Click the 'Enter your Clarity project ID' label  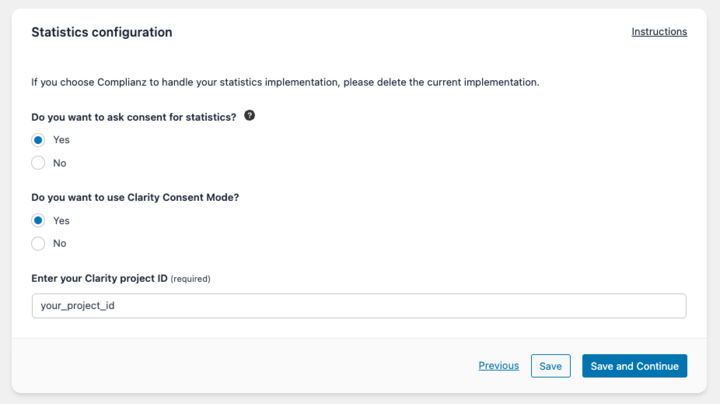[x=98, y=278]
